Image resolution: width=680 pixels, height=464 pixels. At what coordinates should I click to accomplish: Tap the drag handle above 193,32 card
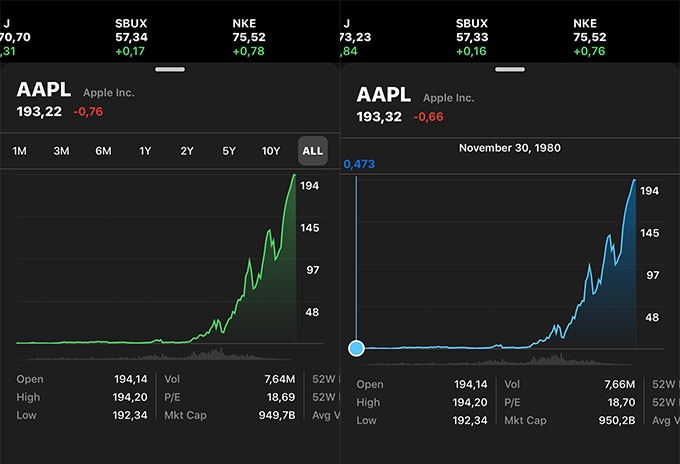pos(510,69)
